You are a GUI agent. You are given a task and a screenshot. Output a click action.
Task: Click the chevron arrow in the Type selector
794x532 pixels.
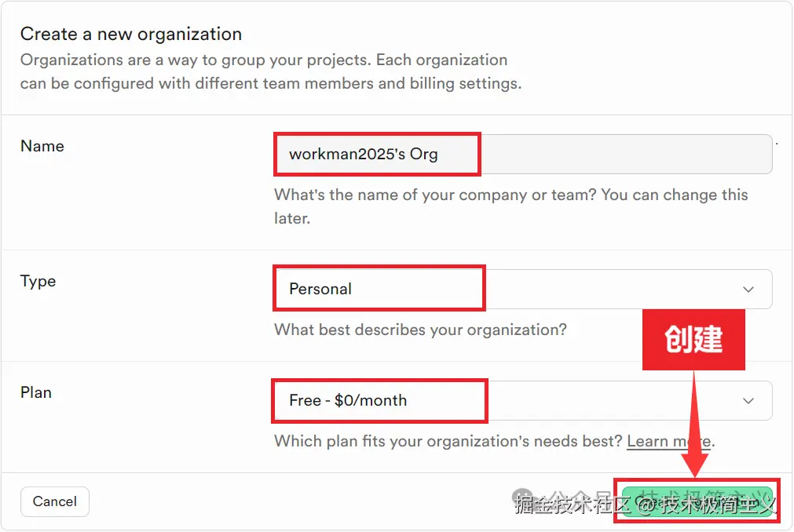[x=748, y=290]
